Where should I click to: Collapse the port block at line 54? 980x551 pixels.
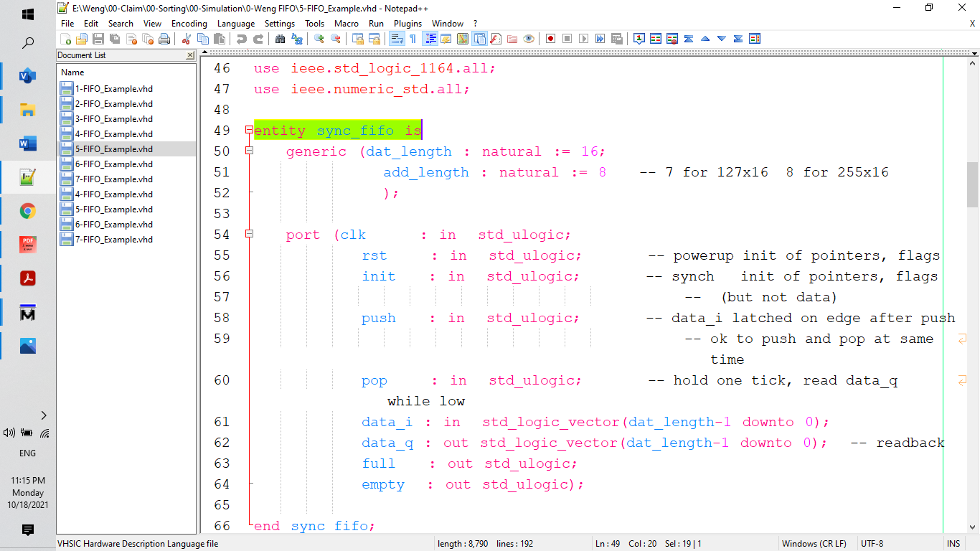coord(249,234)
